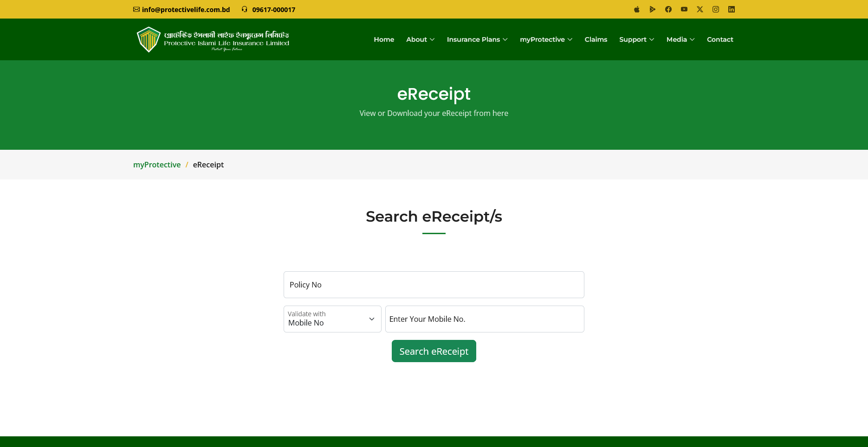Click the Protective Islami Life Insurance logo

point(213,39)
